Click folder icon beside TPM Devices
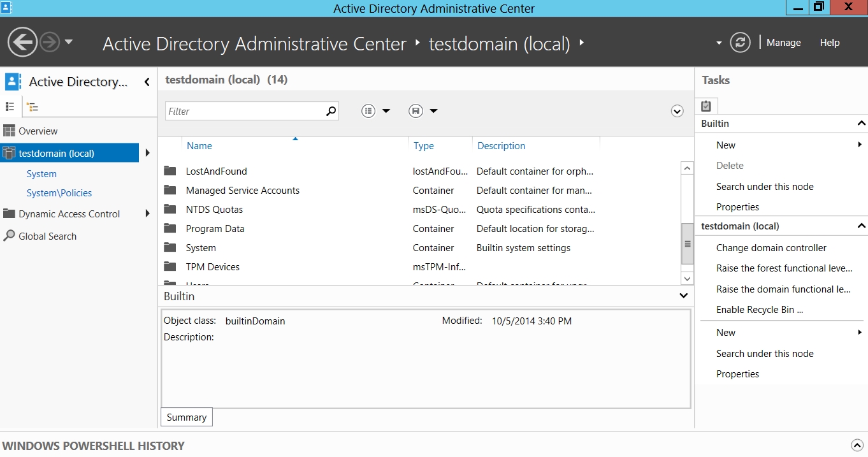The height and width of the screenshot is (457, 868). click(170, 266)
